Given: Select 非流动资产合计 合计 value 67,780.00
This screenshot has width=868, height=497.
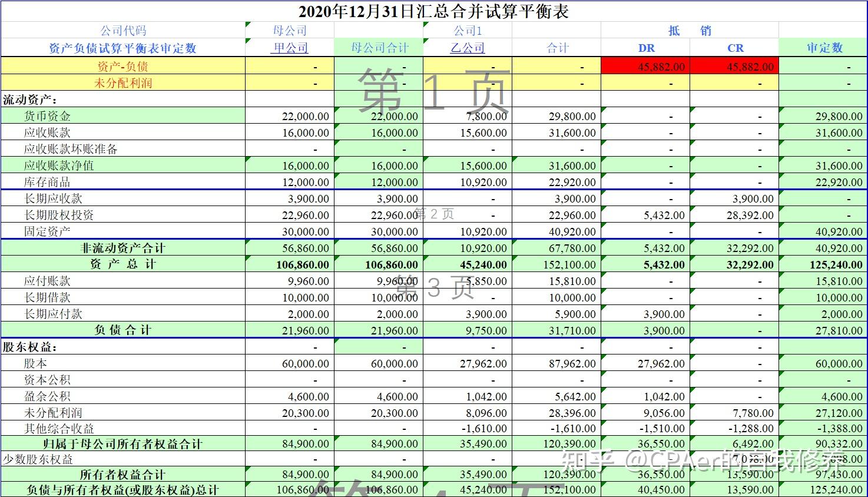Looking at the screenshot, I should tap(572, 248).
